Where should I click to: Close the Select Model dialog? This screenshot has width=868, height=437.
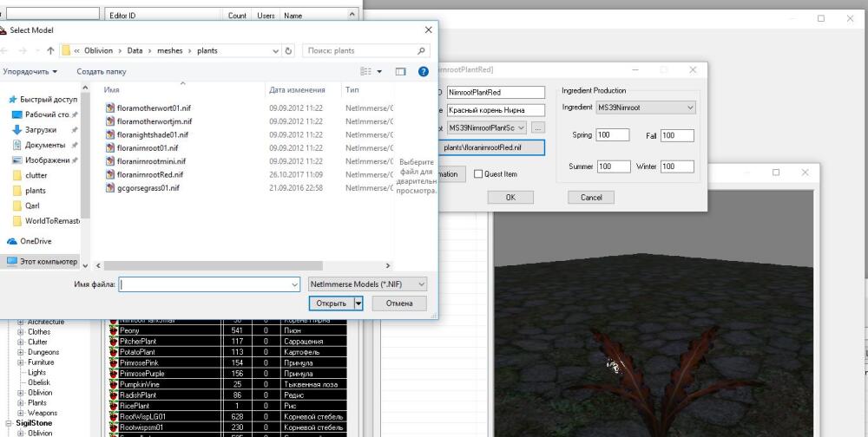click(428, 30)
